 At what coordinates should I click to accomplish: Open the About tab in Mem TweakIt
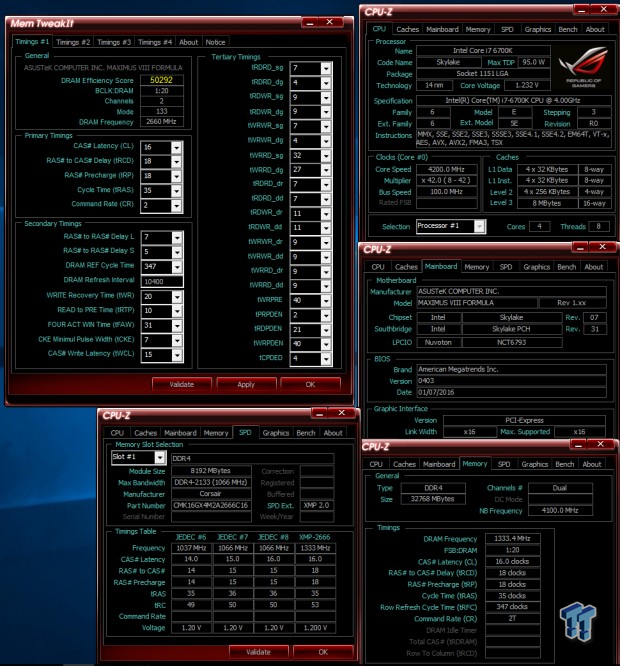(188, 42)
